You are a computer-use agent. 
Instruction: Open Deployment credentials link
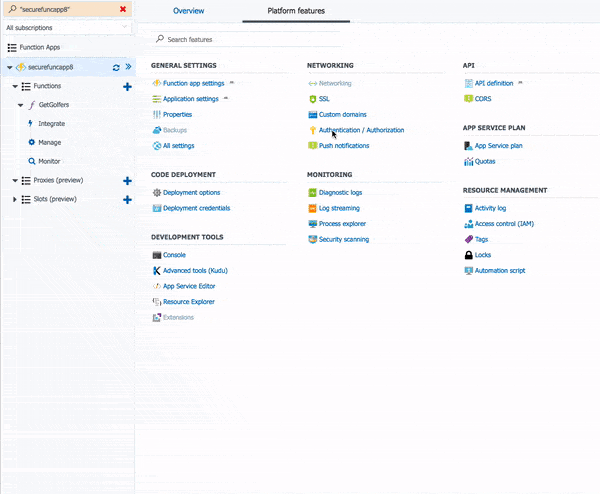197,208
